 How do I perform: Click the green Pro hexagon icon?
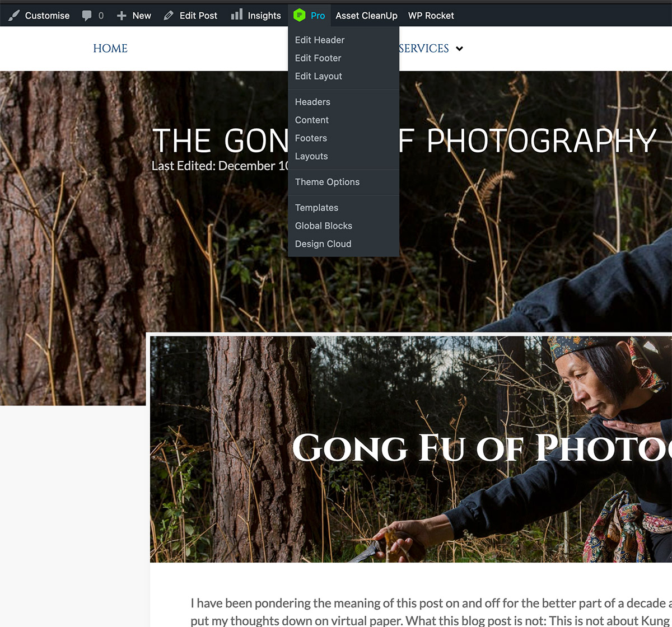(x=300, y=16)
